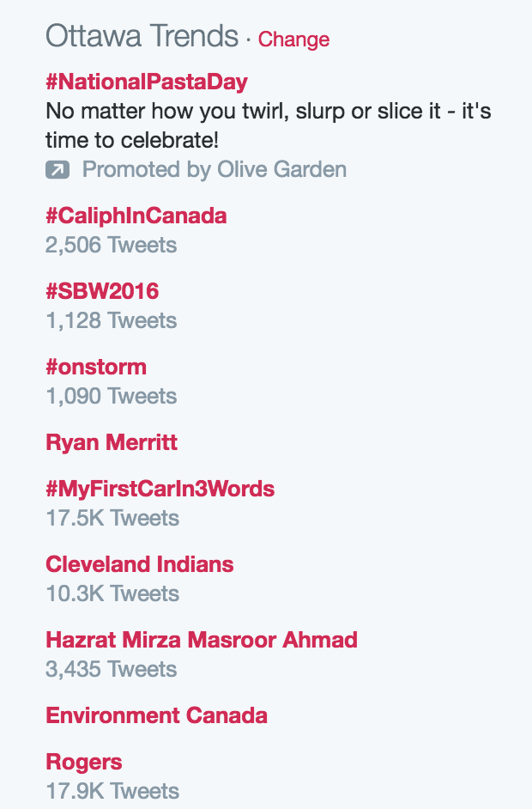Click the Ottawa Trends heading
This screenshot has height=809, width=532.
[142, 36]
